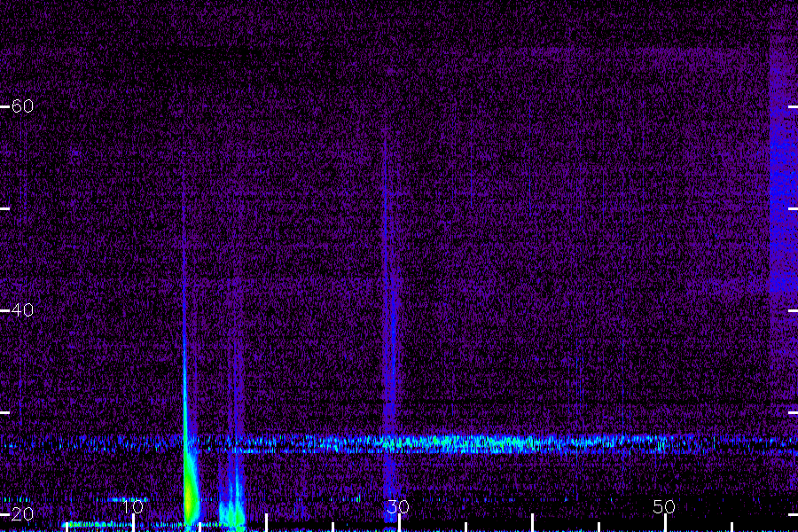
Task: Click the "40" frequency axis label
Action: (22, 309)
